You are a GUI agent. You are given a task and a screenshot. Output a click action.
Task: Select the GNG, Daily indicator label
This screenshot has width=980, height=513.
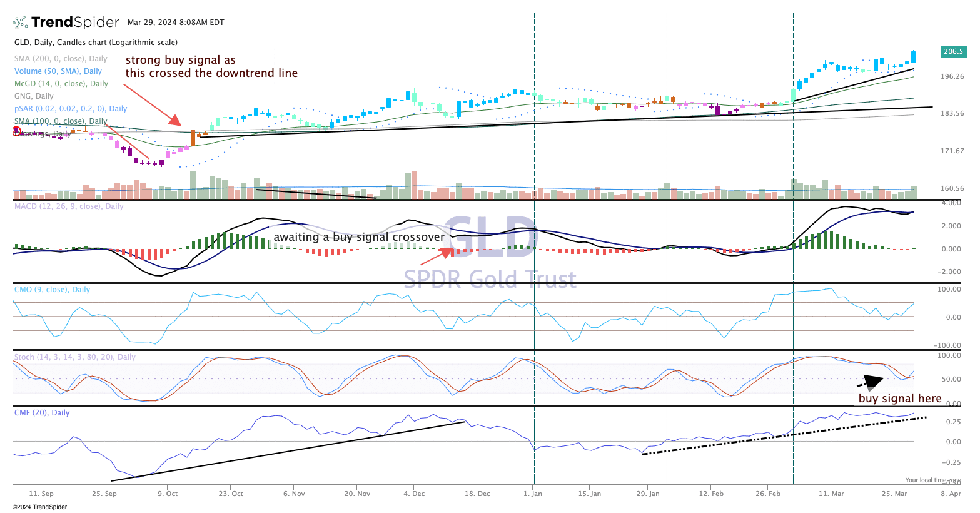click(x=34, y=96)
